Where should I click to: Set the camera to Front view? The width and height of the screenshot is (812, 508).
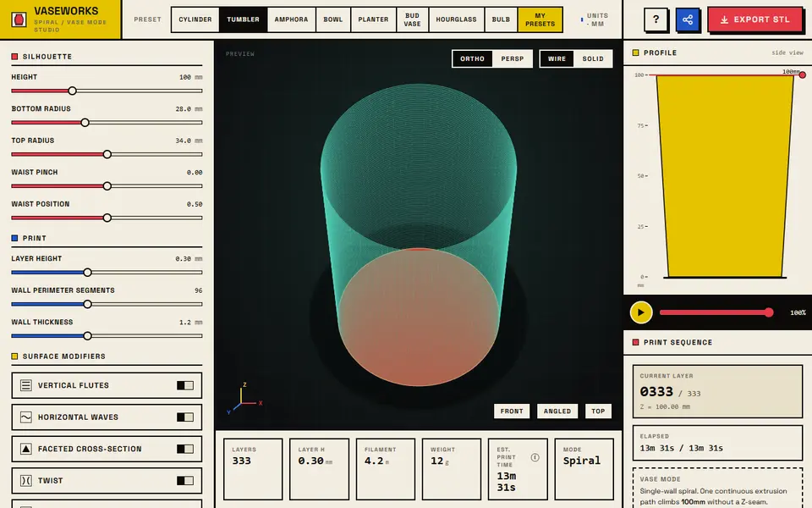tap(512, 411)
